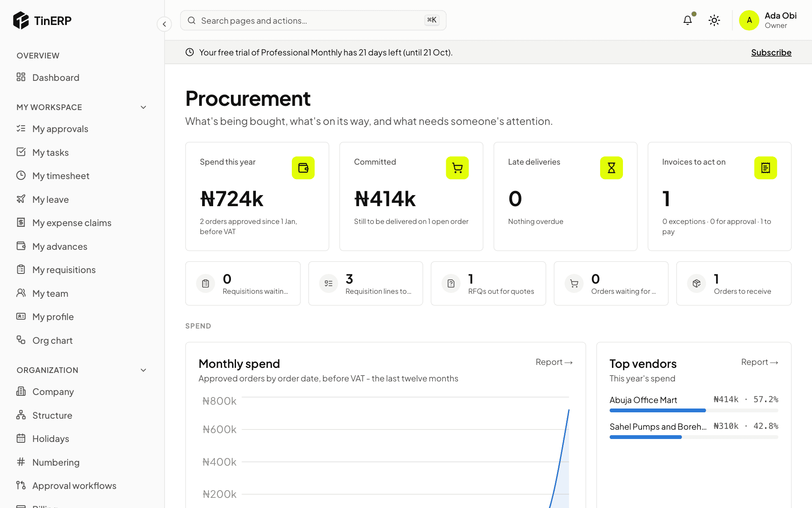Open My timesheet page
Image resolution: width=812 pixels, height=508 pixels.
coord(82,176)
